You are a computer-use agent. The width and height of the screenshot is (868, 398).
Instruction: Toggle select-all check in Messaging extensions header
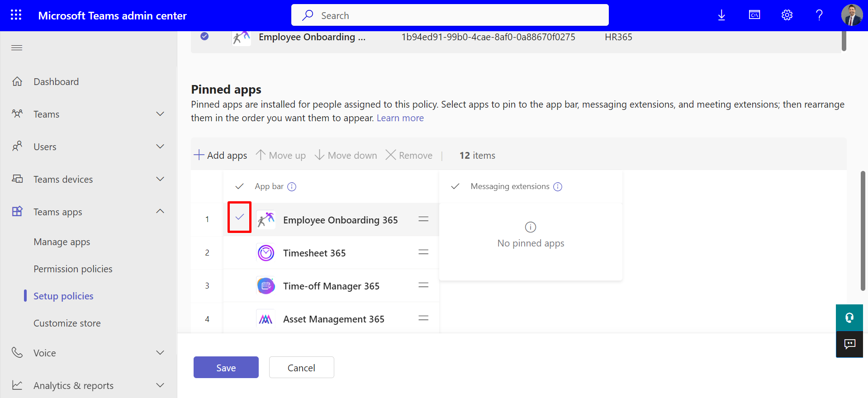[455, 186]
